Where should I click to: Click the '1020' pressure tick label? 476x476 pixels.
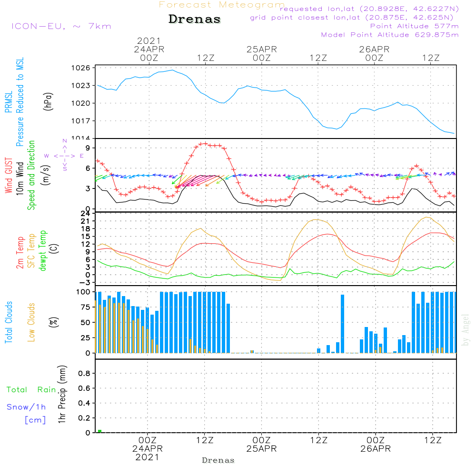81,103
